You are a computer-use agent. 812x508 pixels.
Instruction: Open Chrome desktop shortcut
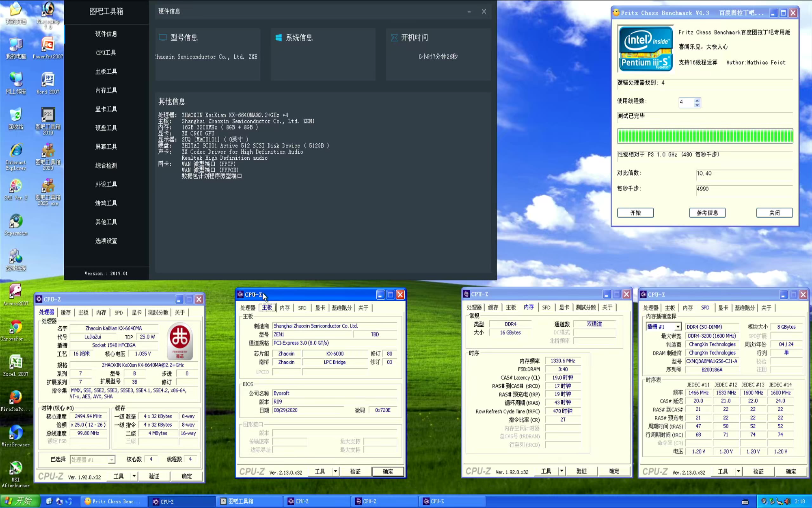pos(16,330)
